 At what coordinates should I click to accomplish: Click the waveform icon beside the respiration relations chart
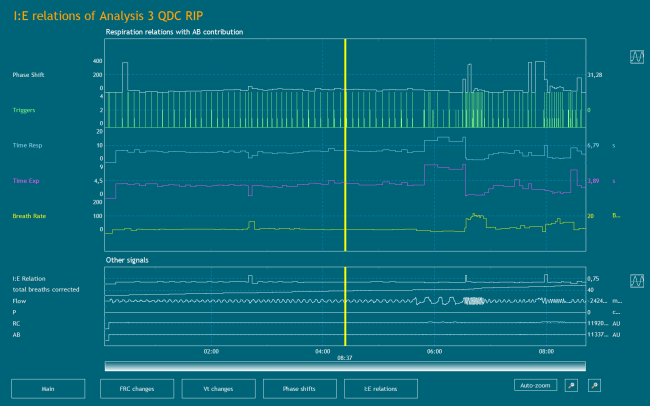pyautogui.click(x=636, y=58)
